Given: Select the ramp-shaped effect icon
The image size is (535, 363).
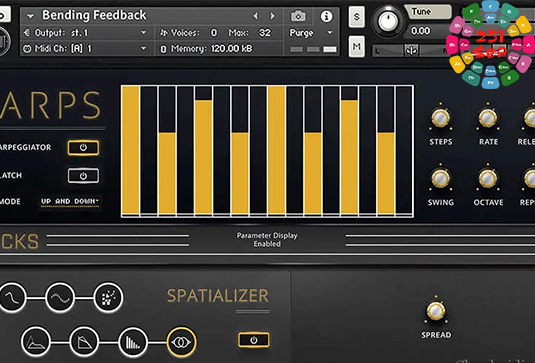Looking at the screenshot, I should [x=84, y=342].
